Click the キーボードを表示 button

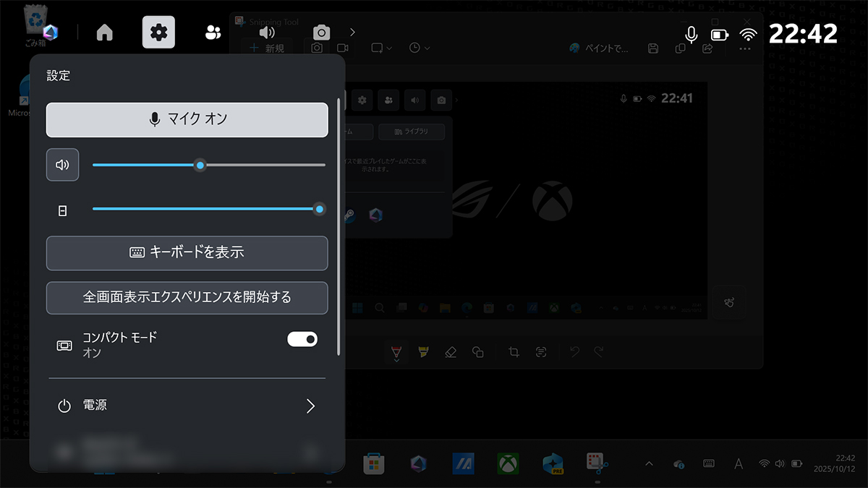tap(187, 252)
